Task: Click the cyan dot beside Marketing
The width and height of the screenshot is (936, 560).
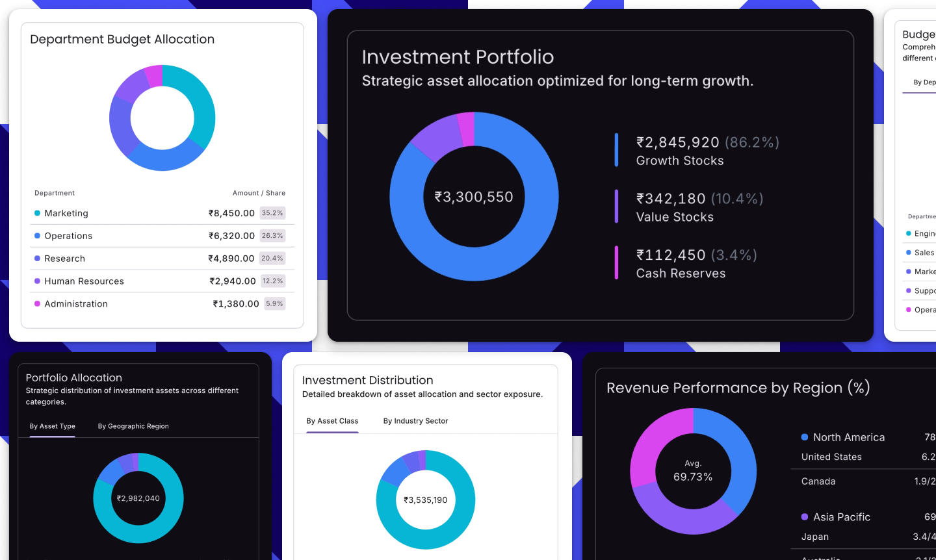Action: point(37,213)
